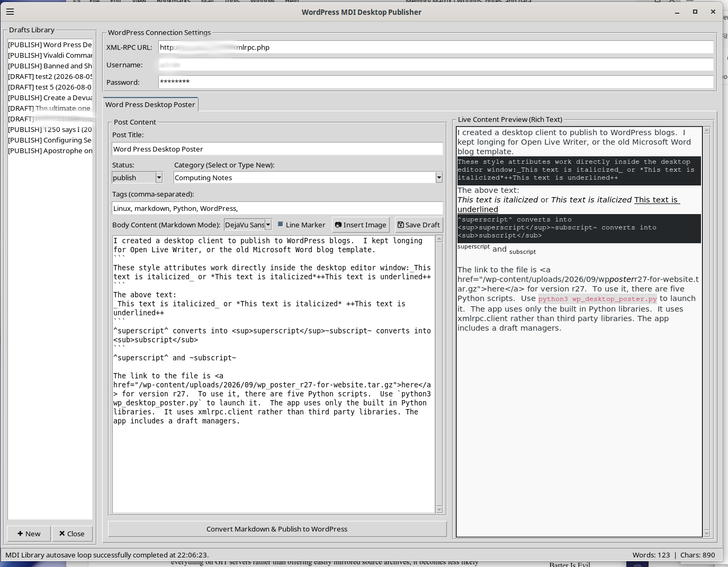Click the 'Words: 123' status bar entry
Screen dimensions: 728x567
pos(651,555)
